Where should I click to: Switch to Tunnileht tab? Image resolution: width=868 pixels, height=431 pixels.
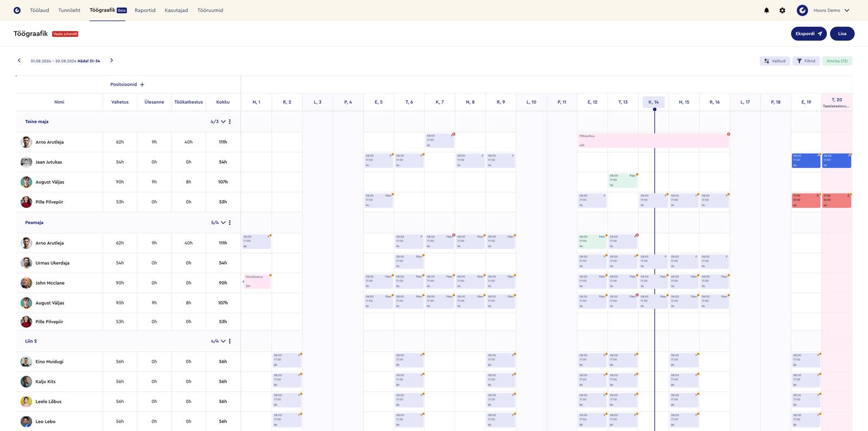(69, 10)
